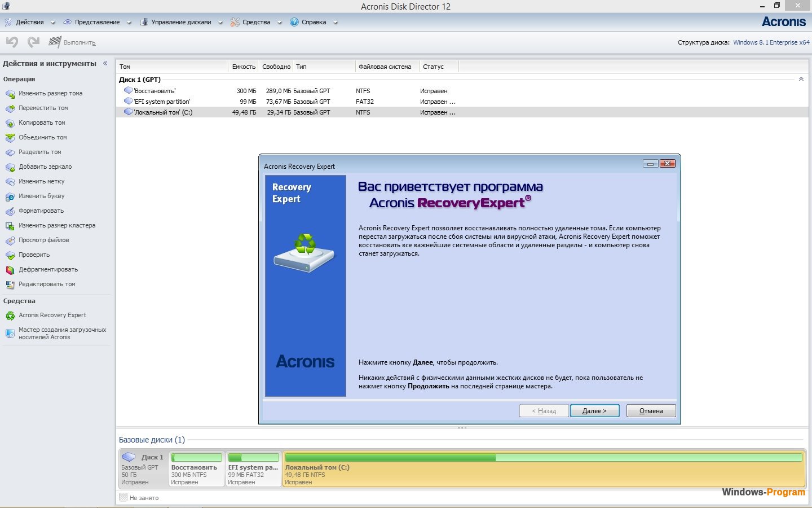Collapse the Действия и инструменты panel
The height and width of the screenshot is (508, 812).
(x=105, y=63)
